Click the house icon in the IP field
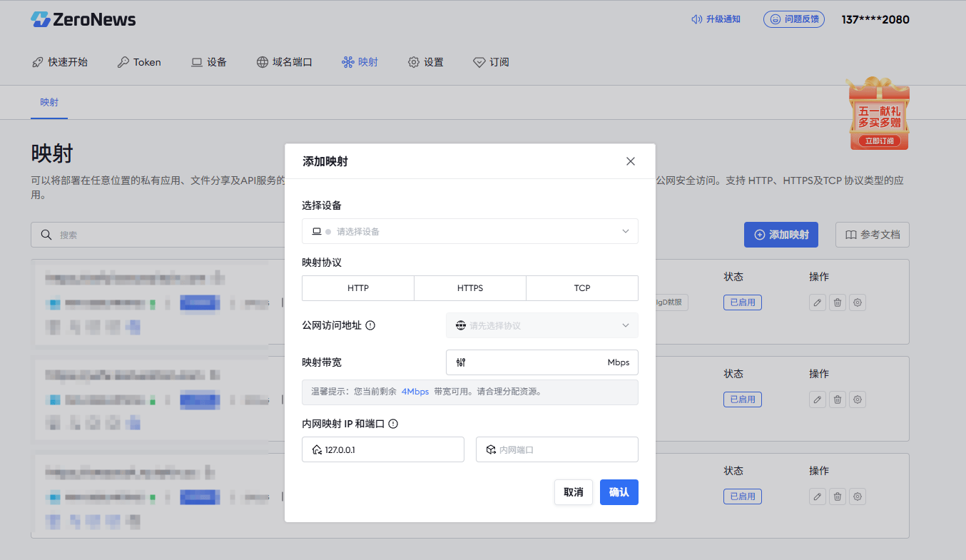Viewport: 966px width, 560px height. (317, 449)
